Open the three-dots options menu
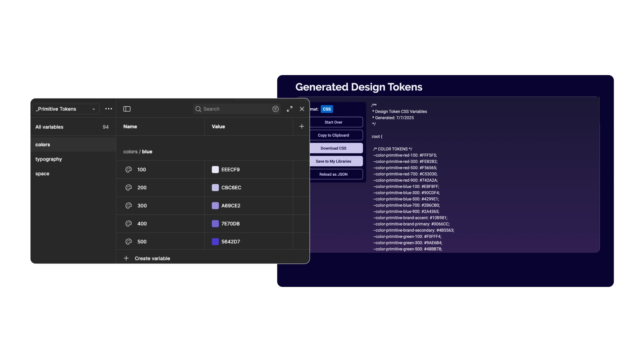The width and height of the screenshot is (644, 362). [108, 109]
